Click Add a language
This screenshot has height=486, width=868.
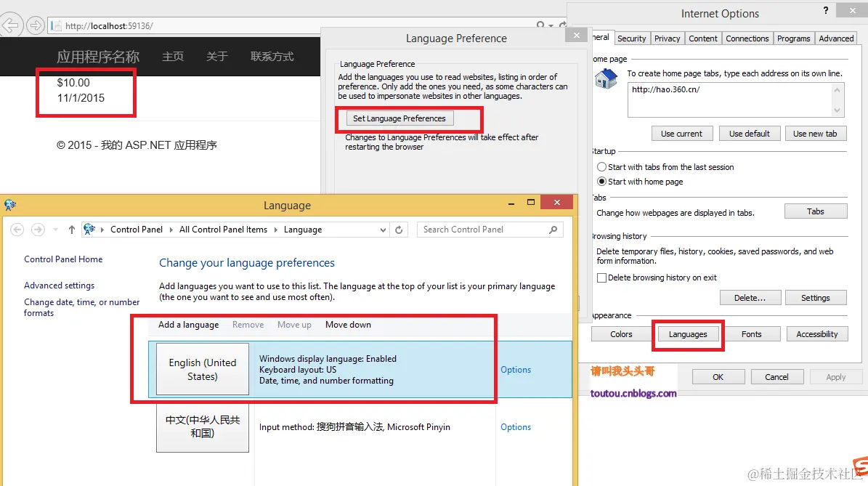coord(187,325)
